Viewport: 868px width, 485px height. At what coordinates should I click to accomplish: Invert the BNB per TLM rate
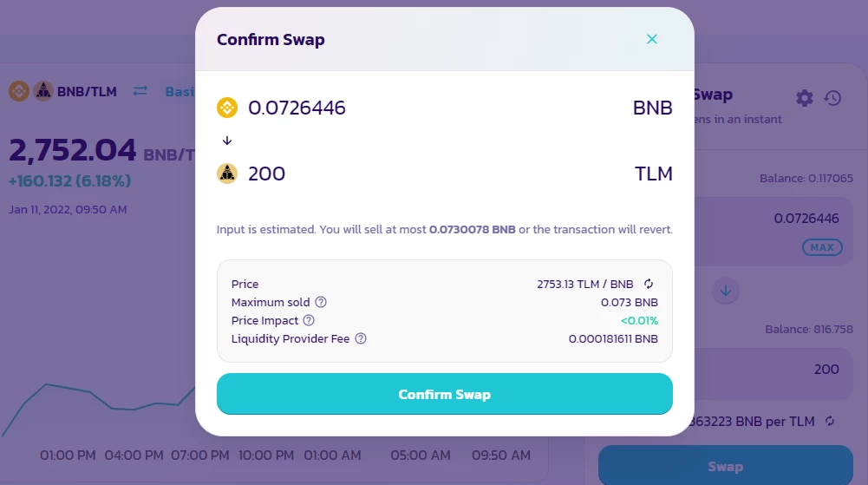(829, 422)
